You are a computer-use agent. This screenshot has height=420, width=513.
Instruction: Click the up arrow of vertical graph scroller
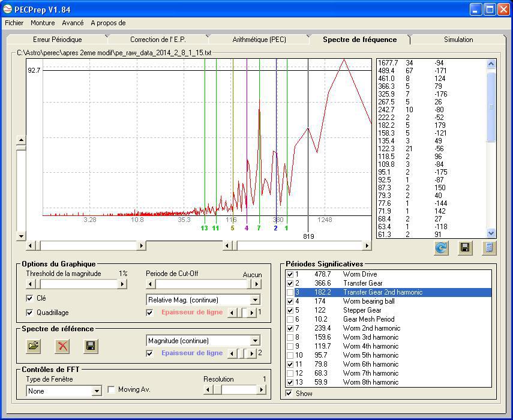[21, 140]
